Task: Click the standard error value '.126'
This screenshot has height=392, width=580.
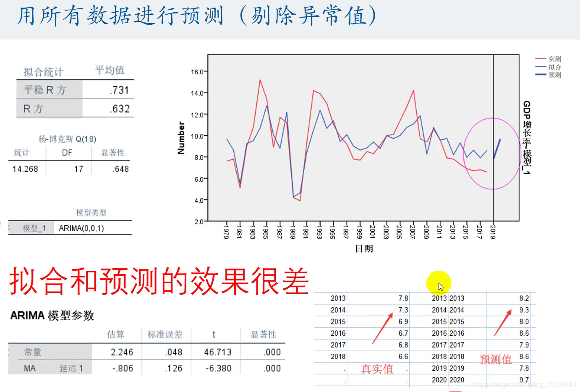Action: click(174, 368)
